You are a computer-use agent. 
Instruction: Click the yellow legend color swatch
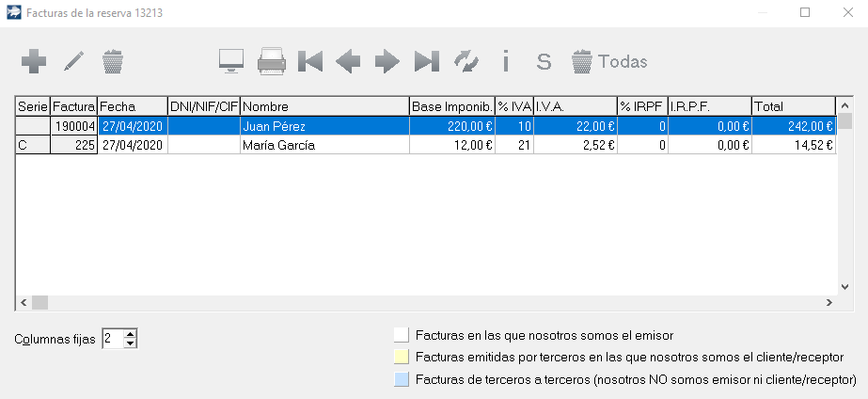(x=402, y=357)
